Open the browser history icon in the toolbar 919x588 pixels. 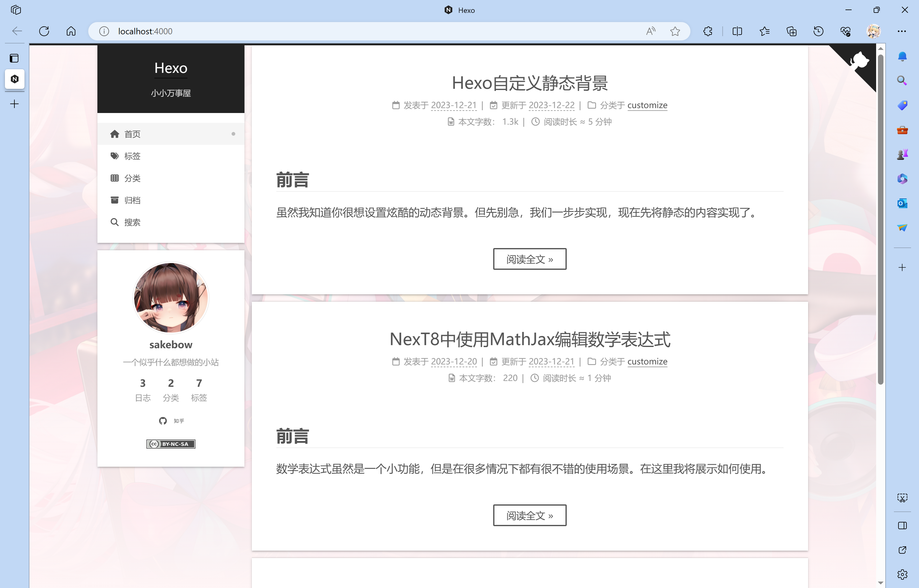(818, 31)
